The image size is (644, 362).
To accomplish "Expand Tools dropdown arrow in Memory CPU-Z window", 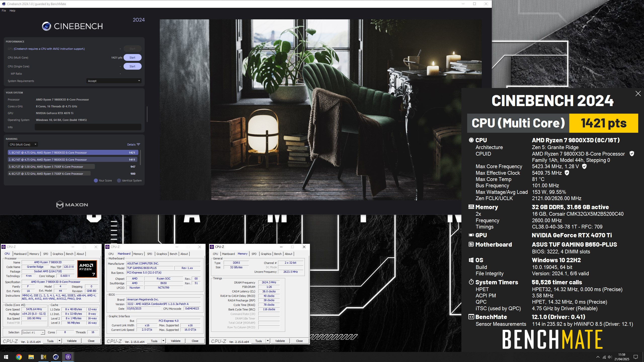I will tap(268, 341).
